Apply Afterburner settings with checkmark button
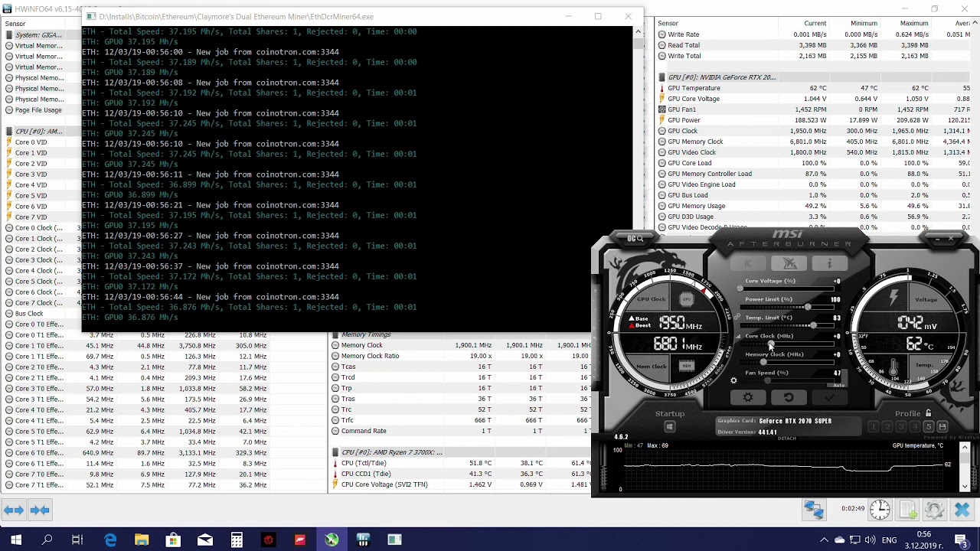 [829, 397]
